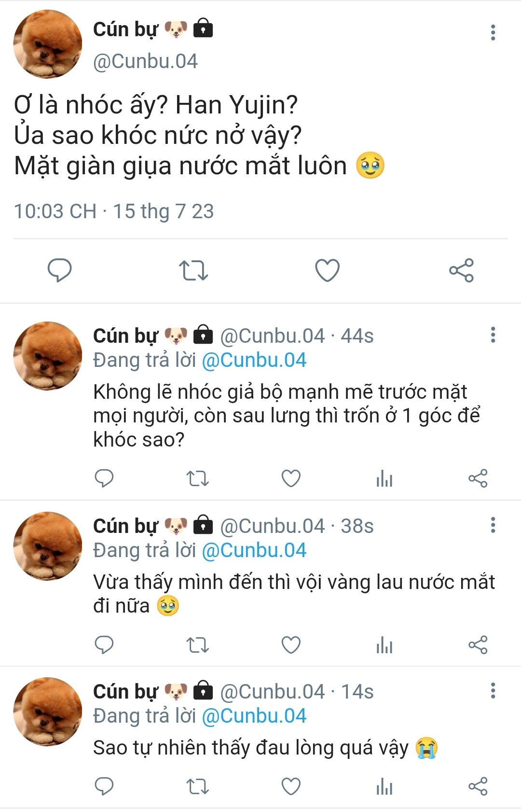Like the main tweet about Han Yujin
Screen dimensions: 521x812
(x=327, y=270)
